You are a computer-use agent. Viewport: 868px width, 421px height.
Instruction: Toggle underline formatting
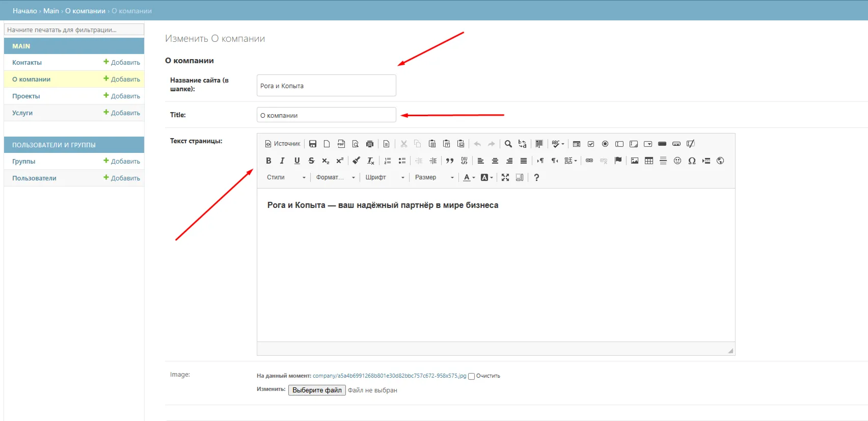297,161
